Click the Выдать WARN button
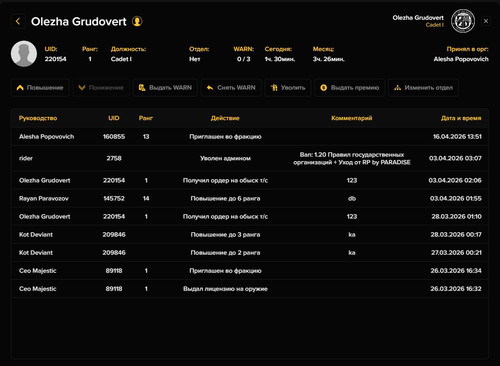Image resolution: width=500 pixels, height=366 pixels. pos(165,88)
